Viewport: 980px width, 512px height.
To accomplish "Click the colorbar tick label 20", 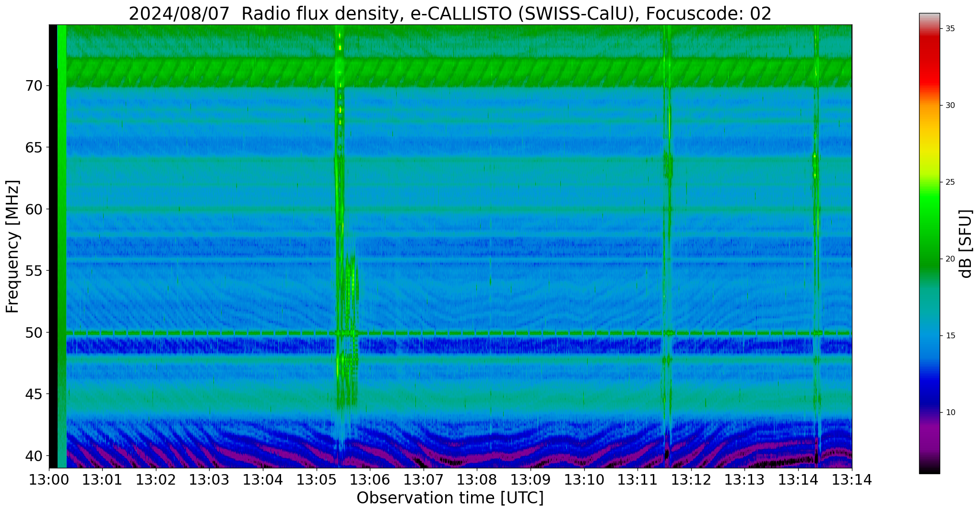I will pyautogui.click(x=950, y=259).
